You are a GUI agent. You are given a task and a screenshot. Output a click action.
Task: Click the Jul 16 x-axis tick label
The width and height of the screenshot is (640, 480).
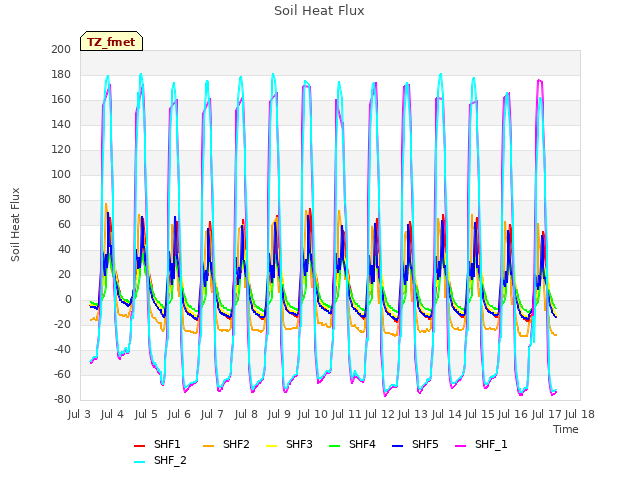[x=513, y=414]
